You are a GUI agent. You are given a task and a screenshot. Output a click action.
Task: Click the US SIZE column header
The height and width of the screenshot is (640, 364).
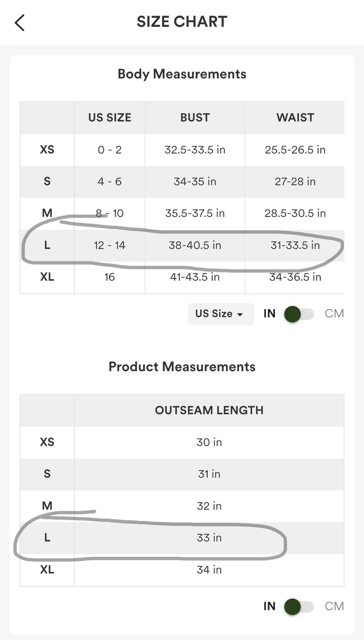click(109, 118)
